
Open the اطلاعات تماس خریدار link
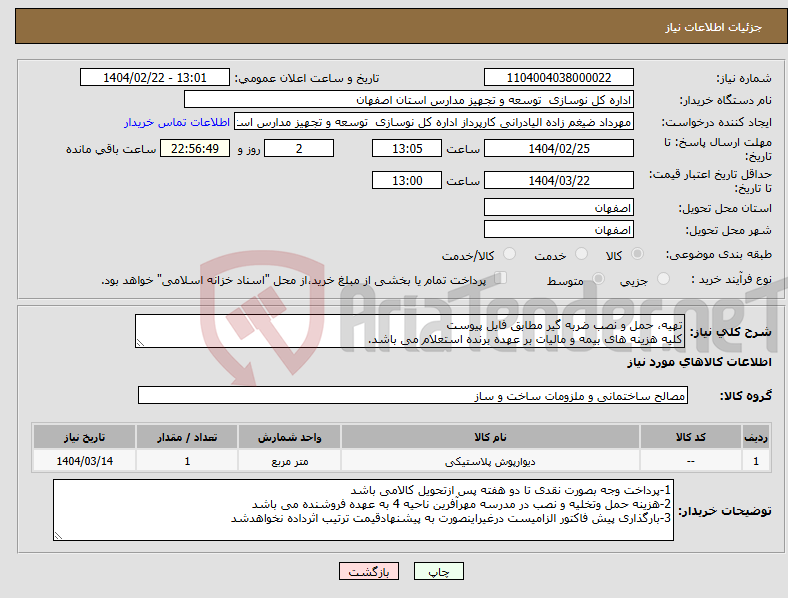(177, 122)
